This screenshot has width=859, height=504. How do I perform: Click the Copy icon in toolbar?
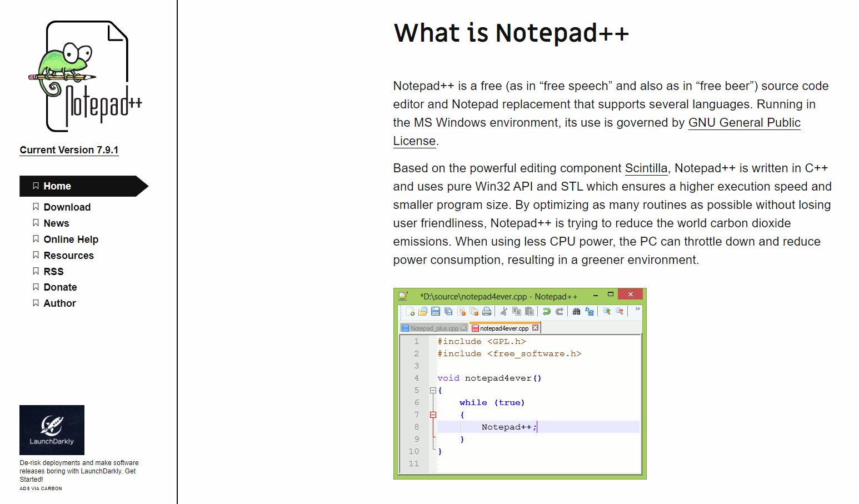coord(517,311)
